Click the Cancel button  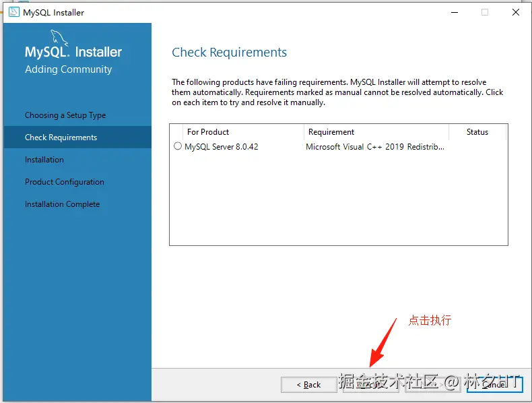click(x=495, y=385)
